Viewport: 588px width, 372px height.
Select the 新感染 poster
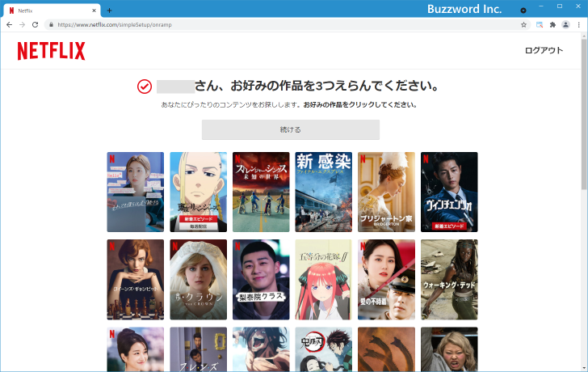tap(324, 192)
